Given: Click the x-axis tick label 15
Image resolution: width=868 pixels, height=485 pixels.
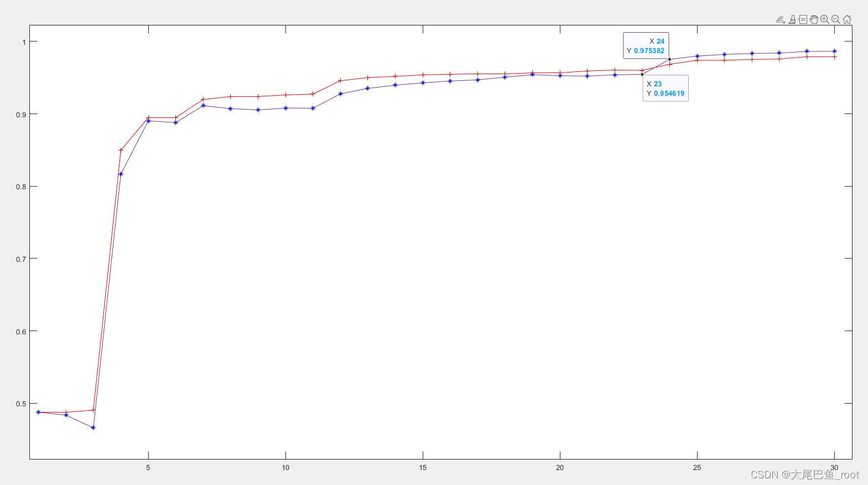Looking at the screenshot, I should pyautogui.click(x=423, y=468).
